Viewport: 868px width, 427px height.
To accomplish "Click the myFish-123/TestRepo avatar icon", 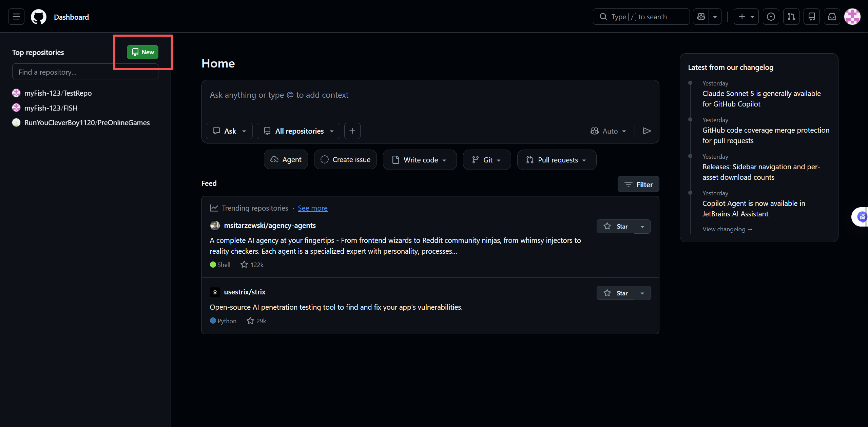I will 16,93.
